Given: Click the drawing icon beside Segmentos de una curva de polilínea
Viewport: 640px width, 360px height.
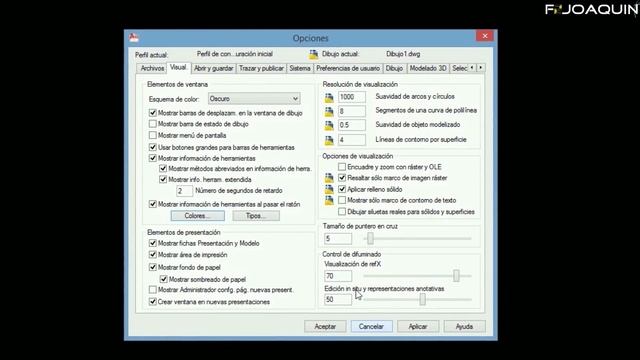Looking at the screenshot, I should pos(329,111).
